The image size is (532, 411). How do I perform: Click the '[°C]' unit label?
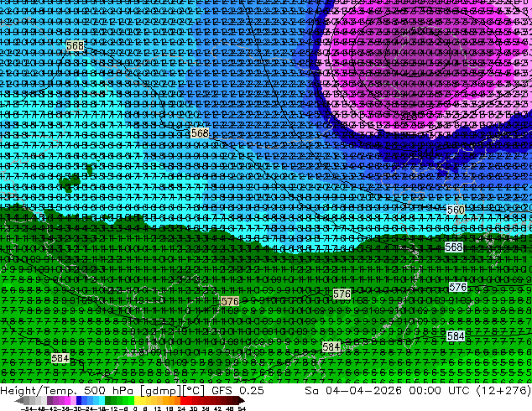click(x=194, y=391)
